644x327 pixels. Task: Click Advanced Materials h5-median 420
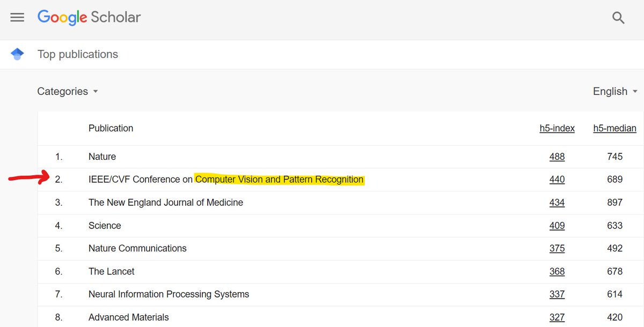[614, 317]
